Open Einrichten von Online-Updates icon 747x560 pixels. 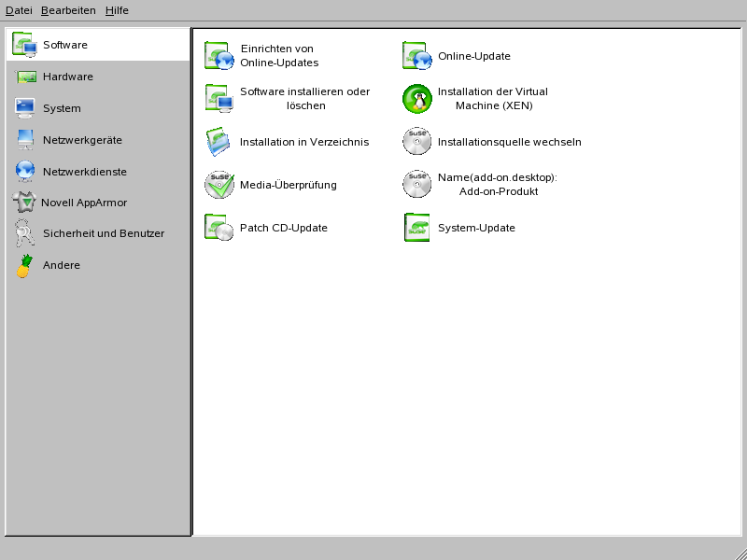click(219, 56)
